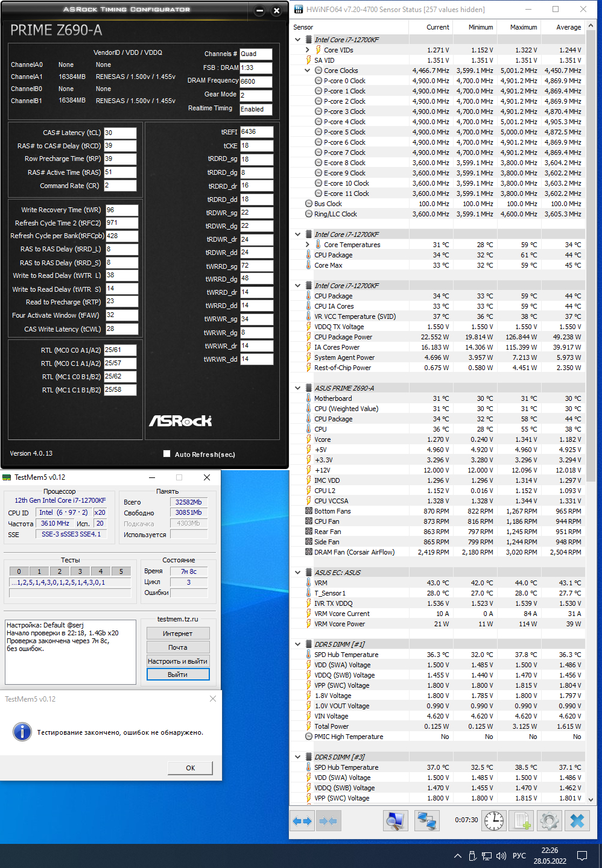
Task: Click the CAS# Latency (tCL) value field
Action: point(120,133)
